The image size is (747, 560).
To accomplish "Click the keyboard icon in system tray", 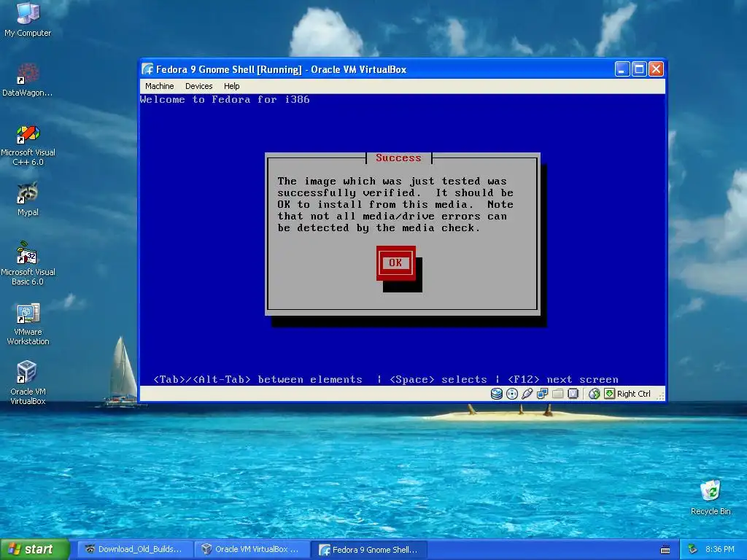I will (665, 550).
